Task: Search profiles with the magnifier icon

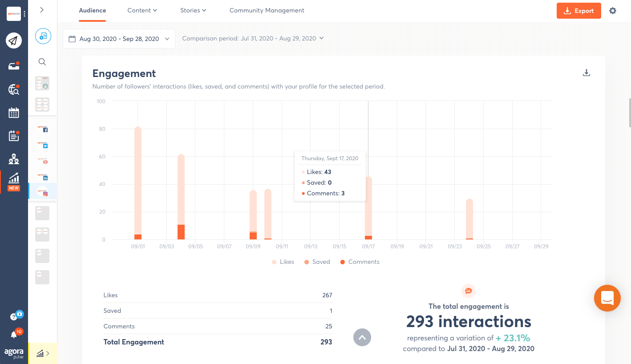Action: 42,62
